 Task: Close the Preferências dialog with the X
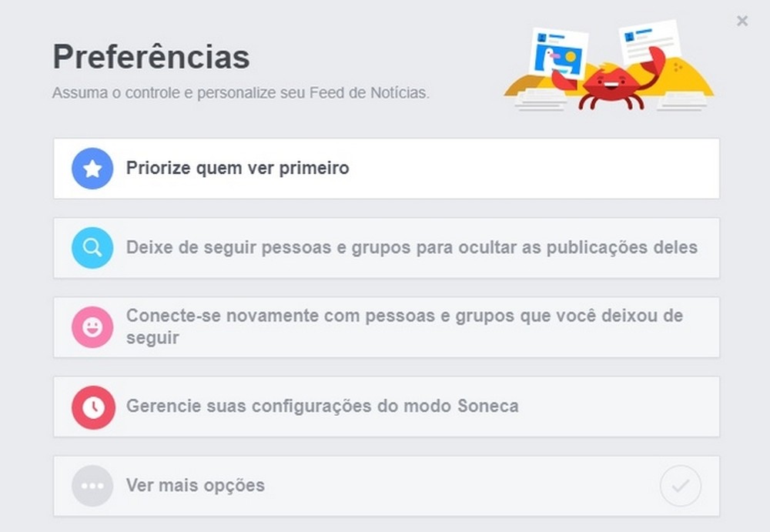[x=742, y=21]
